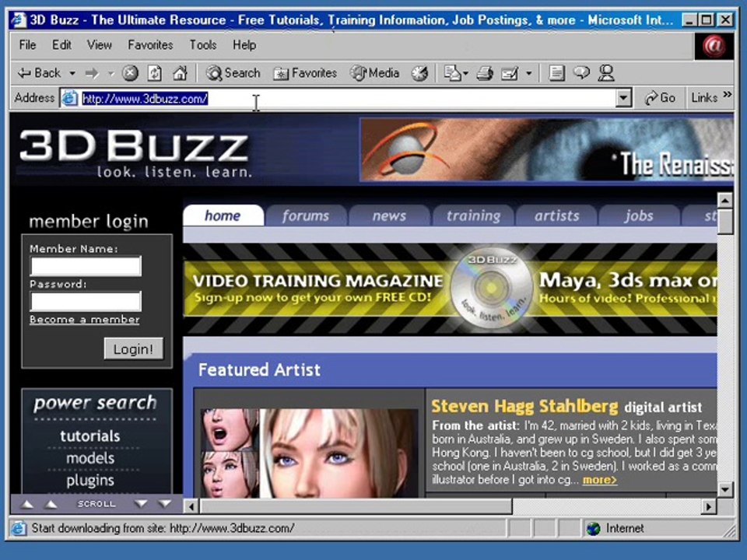Select plugins under power search

90,480
